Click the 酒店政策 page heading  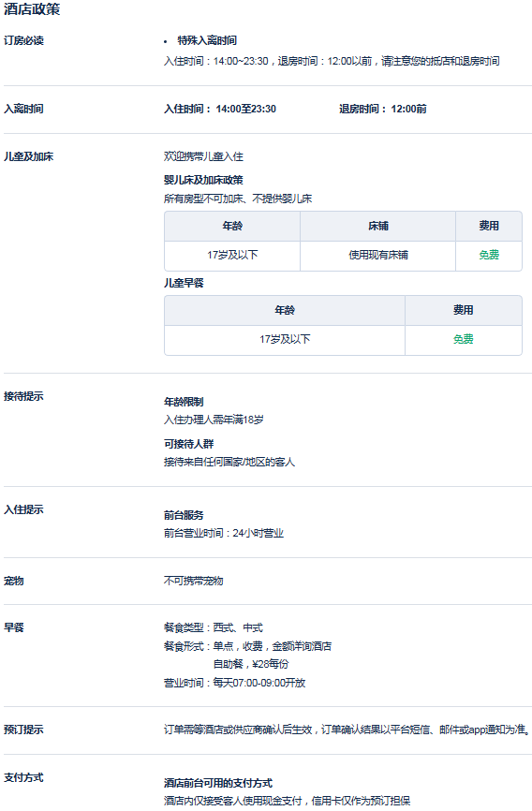click(32, 9)
